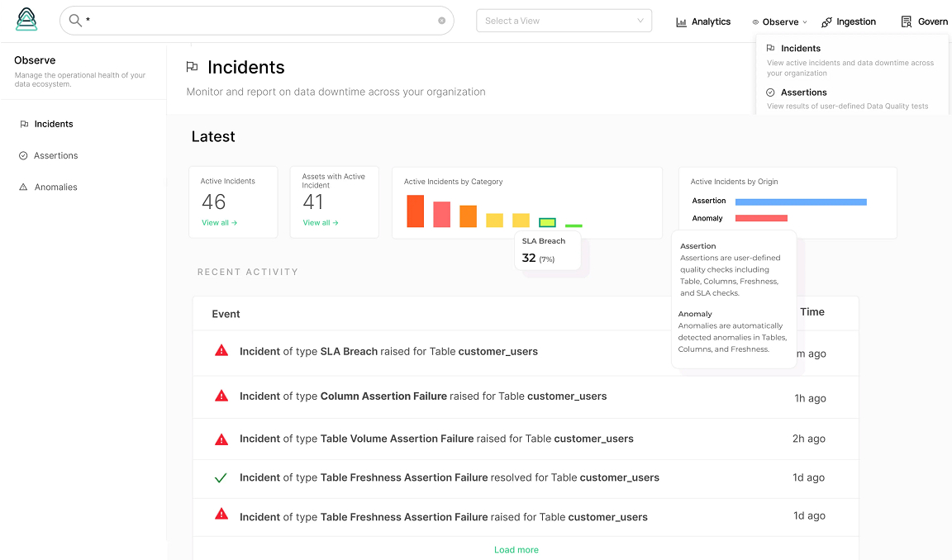The width and height of the screenshot is (952, 560).
Task: Click the flag icon beside Incidents page title
Action: [192, 68]
